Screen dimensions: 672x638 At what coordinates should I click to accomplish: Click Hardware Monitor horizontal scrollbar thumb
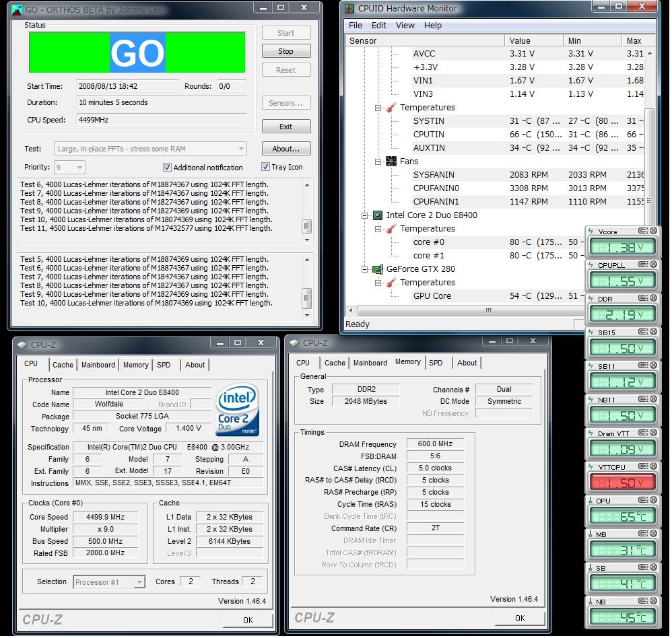(488, 311)
